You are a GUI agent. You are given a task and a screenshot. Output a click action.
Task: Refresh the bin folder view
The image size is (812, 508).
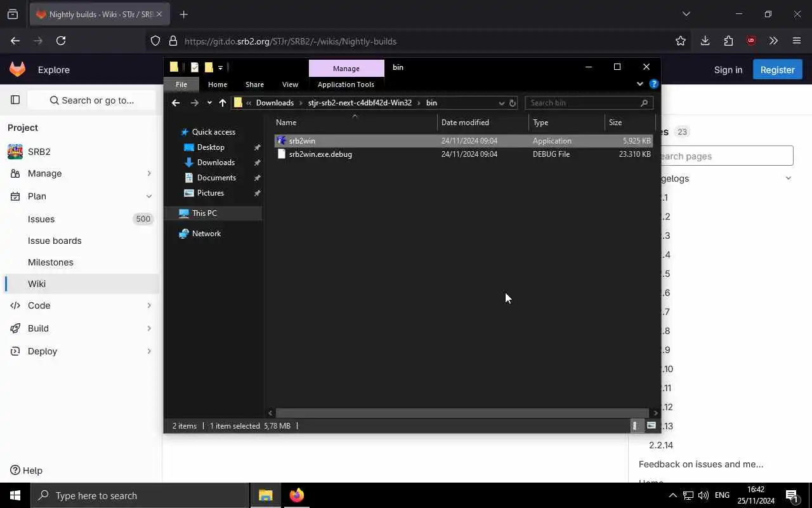tap(513, 103)
